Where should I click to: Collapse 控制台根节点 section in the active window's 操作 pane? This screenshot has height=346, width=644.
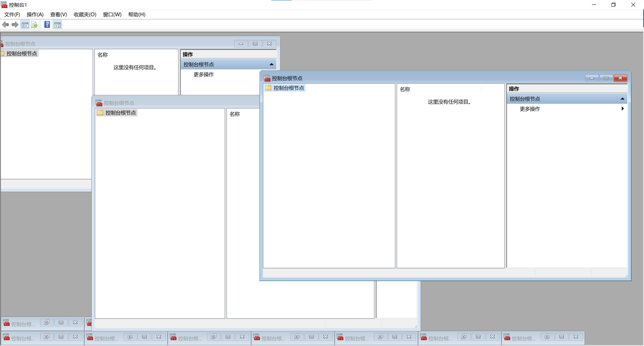pos(622,99)
